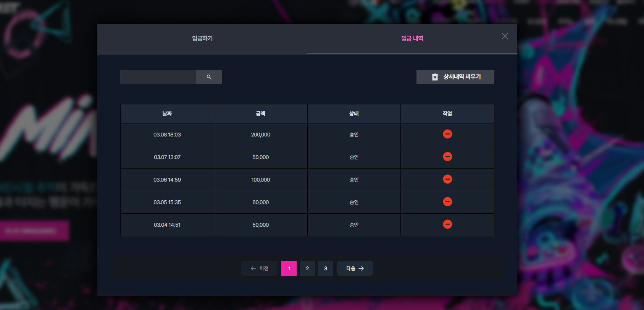This screenshot has width=644, height=310.
Task: Switch to the 입금하기 tab
Action: [202, 39]
